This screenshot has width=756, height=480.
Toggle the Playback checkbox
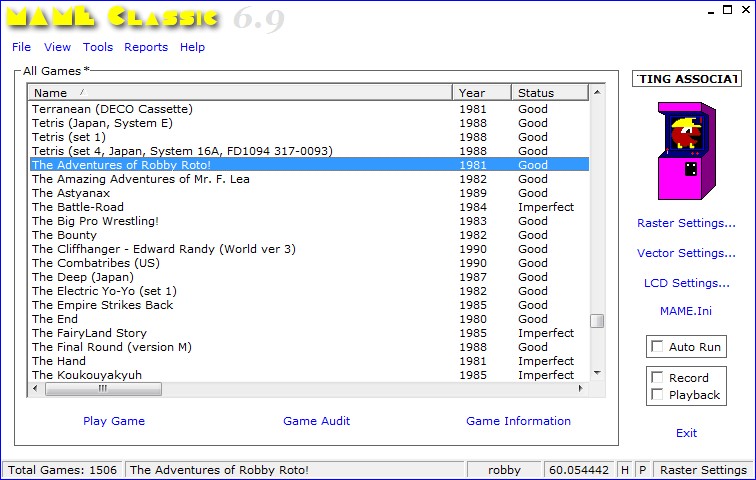click(x=657, y=395)
